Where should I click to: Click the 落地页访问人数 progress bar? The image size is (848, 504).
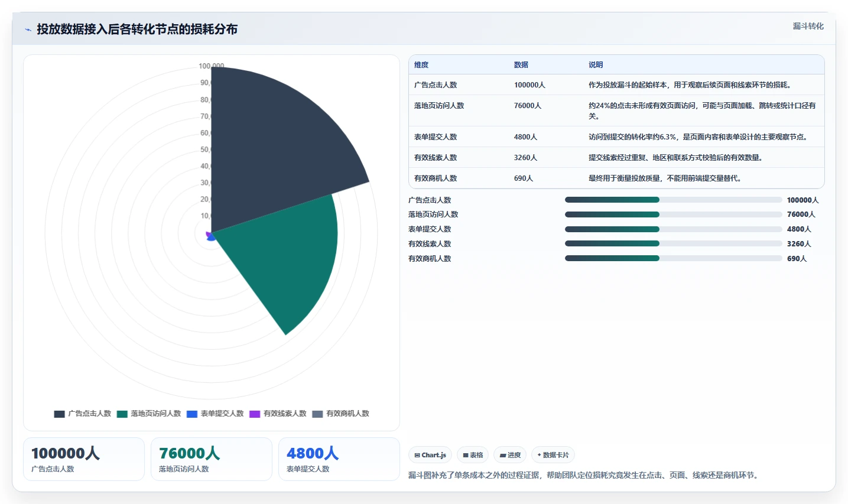(673, 214)
